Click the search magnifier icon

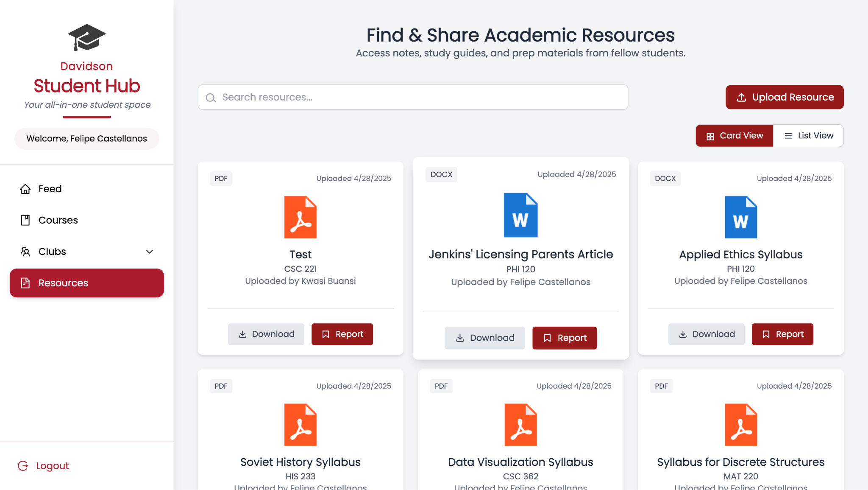click(x=211, y=98)
